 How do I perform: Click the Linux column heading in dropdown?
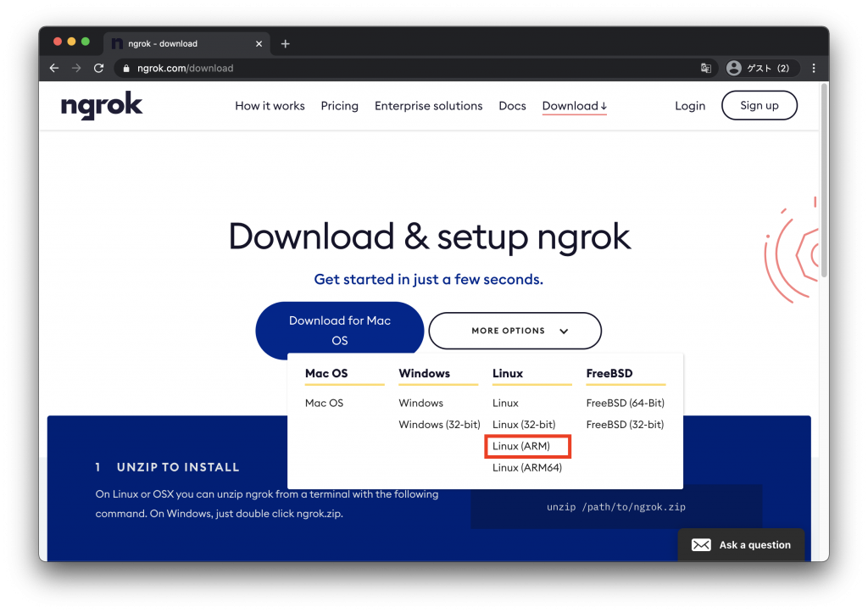(x=508, y=373)
